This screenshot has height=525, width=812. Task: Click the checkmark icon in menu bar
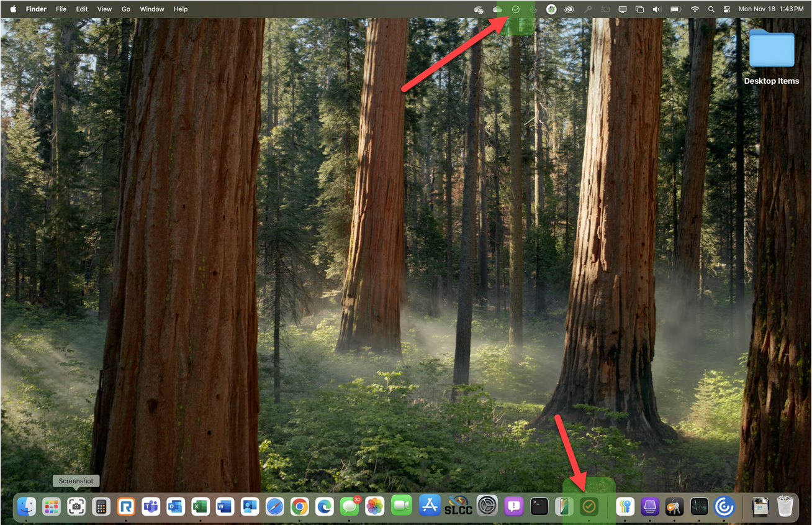[x=515, y=9]
